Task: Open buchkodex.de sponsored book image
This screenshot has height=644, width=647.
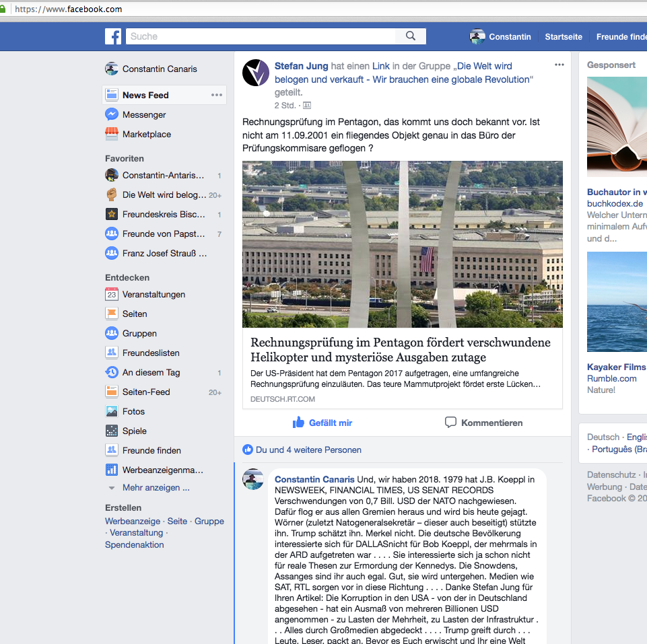Action: (x=617, y=127)
